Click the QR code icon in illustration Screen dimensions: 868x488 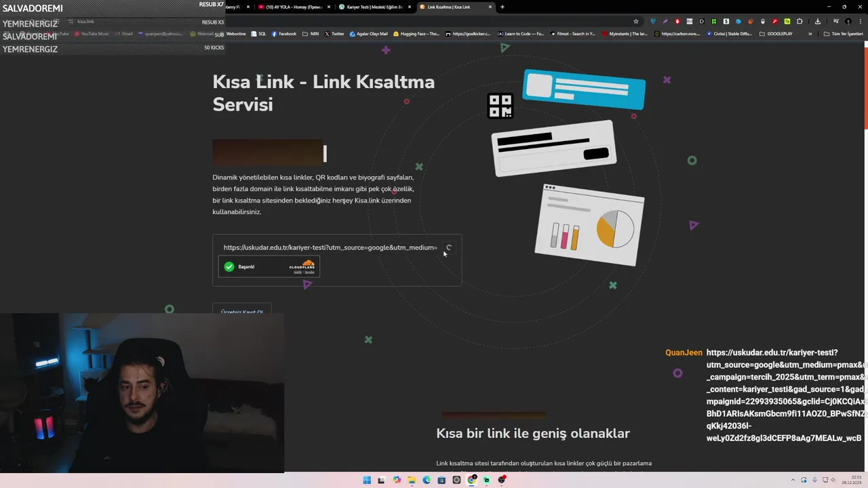click(x=500, y=106)
